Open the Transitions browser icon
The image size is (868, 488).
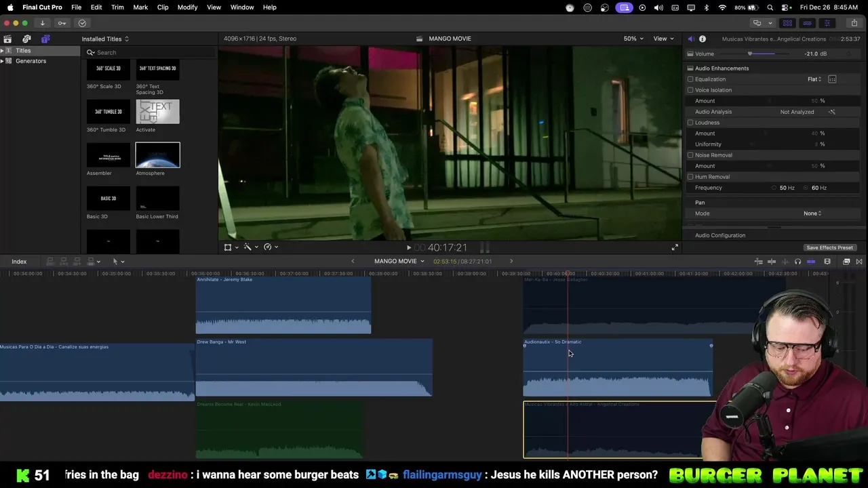pyautogui.click(x=859, y=262)
